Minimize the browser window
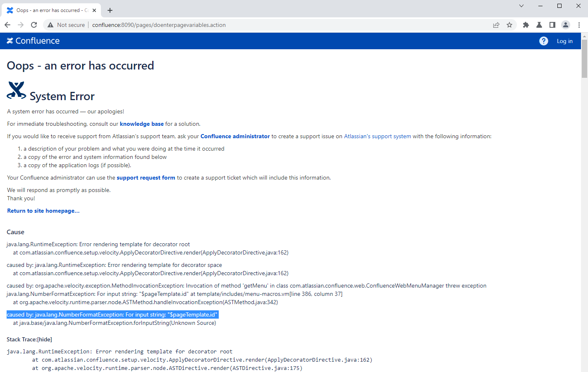The image size is (588, 372). [x=540, y=6]
